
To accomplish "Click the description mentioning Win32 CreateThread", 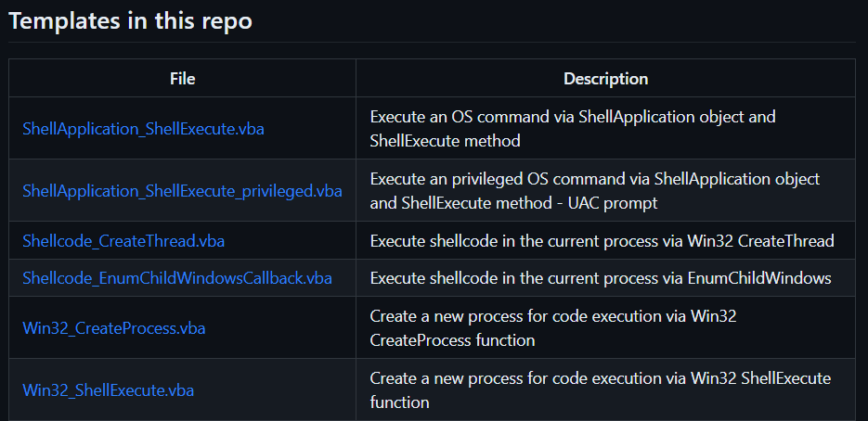I will coord(602,241).
